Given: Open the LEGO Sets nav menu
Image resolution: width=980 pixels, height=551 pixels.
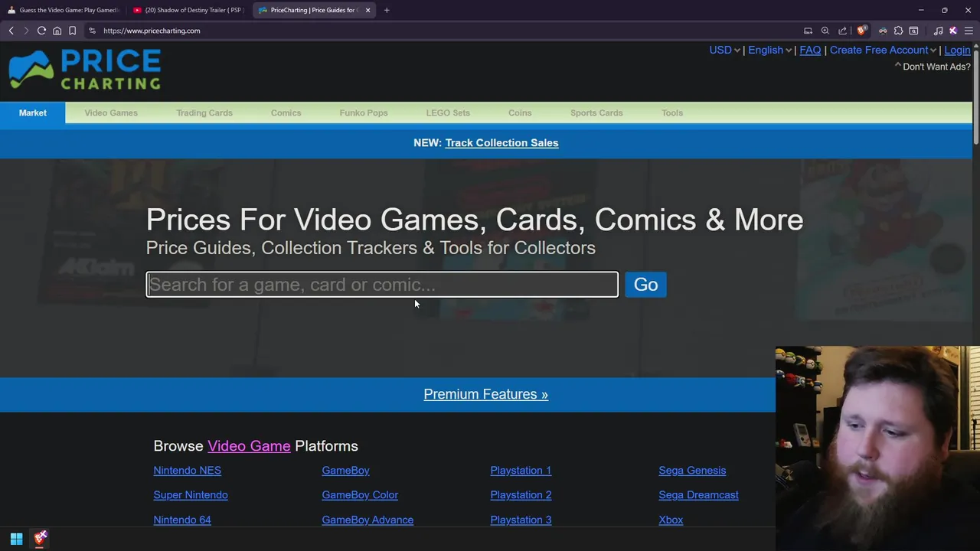Looking at the screenshot, I should (448, 112).
